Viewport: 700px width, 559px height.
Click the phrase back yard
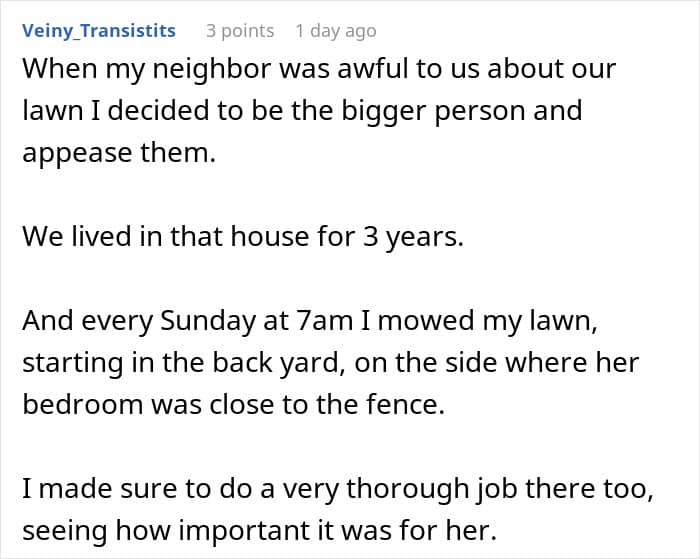pos(275,362)
